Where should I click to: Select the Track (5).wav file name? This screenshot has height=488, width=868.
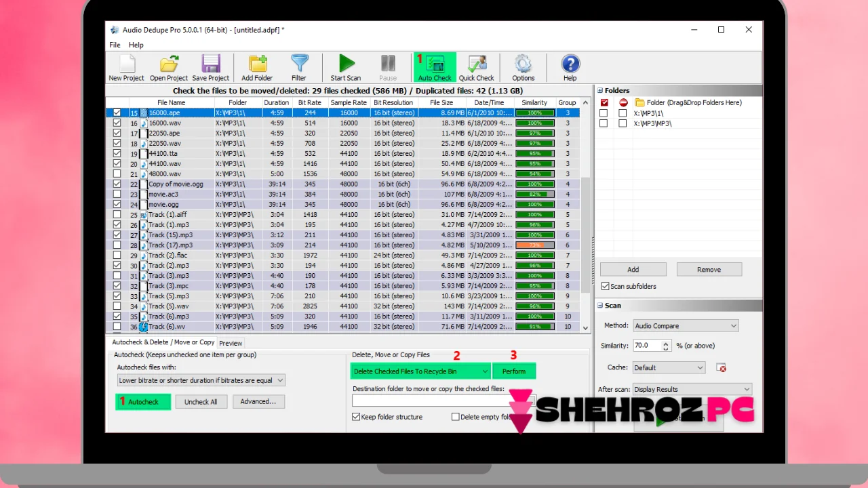pyautogui.click(x=168, y=306)
